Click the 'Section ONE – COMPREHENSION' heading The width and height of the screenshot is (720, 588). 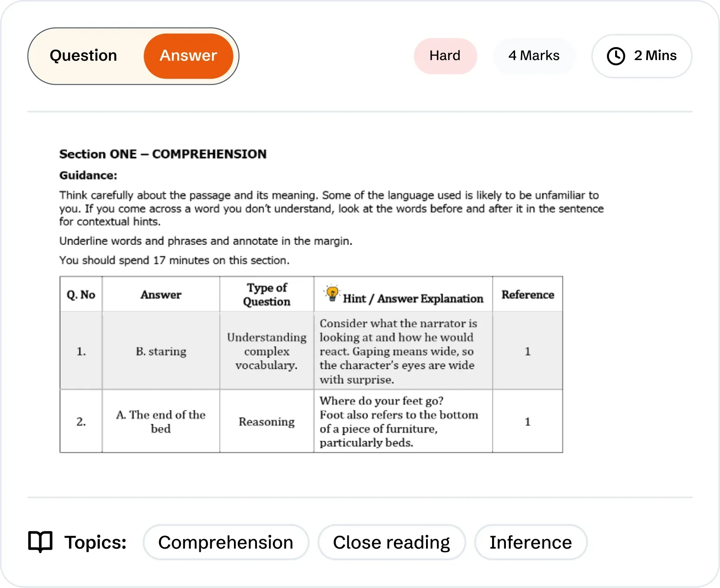(163, 154)
